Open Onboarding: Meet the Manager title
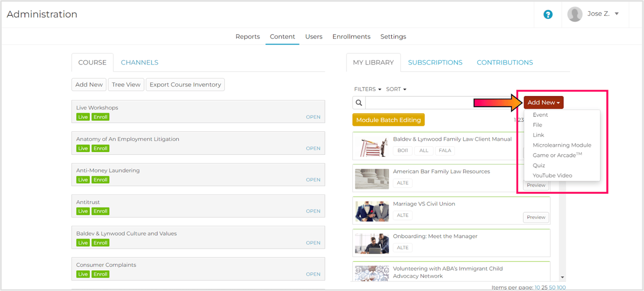 (x=435, y=236)
